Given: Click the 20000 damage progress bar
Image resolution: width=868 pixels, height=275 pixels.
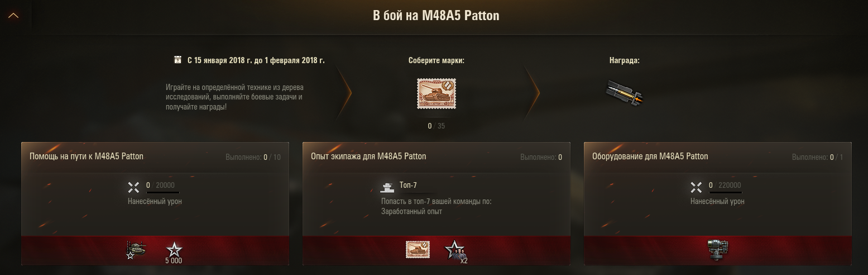Looking at the screenshot, I should click(162, 192).
